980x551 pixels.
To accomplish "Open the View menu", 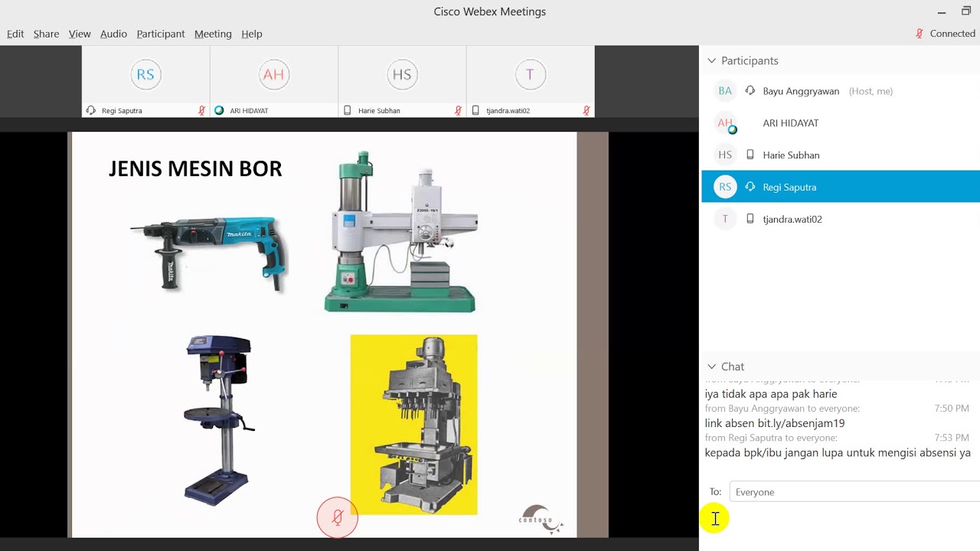I will pos(80,34).
